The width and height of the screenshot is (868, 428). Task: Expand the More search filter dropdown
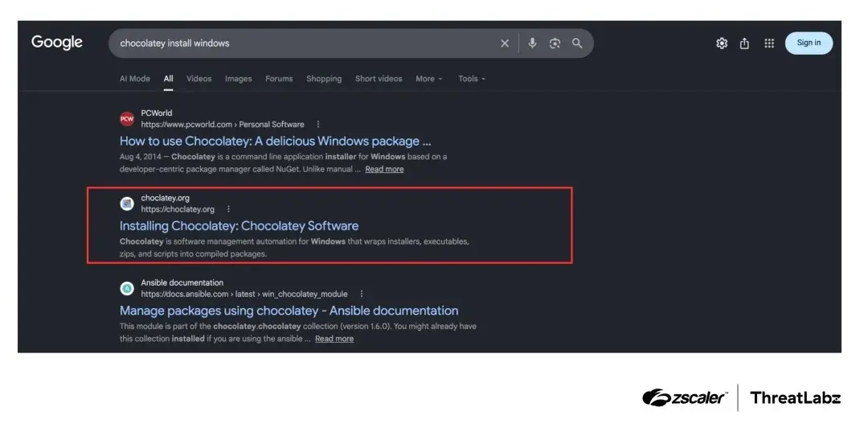tap(429, 79)
